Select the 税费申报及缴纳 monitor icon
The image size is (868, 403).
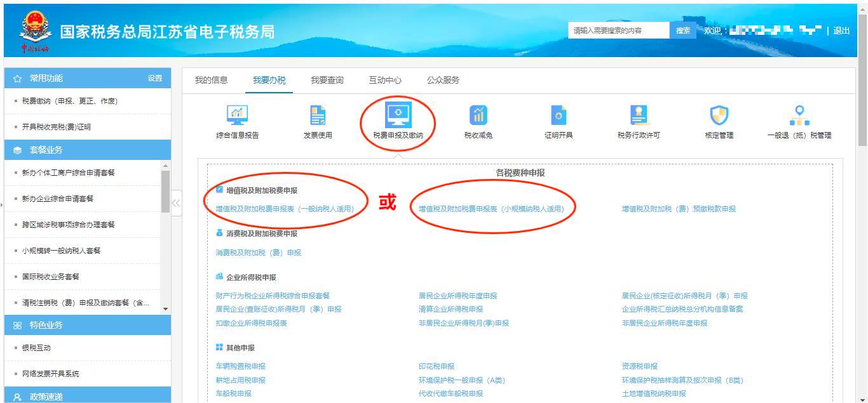pos(398,116)
